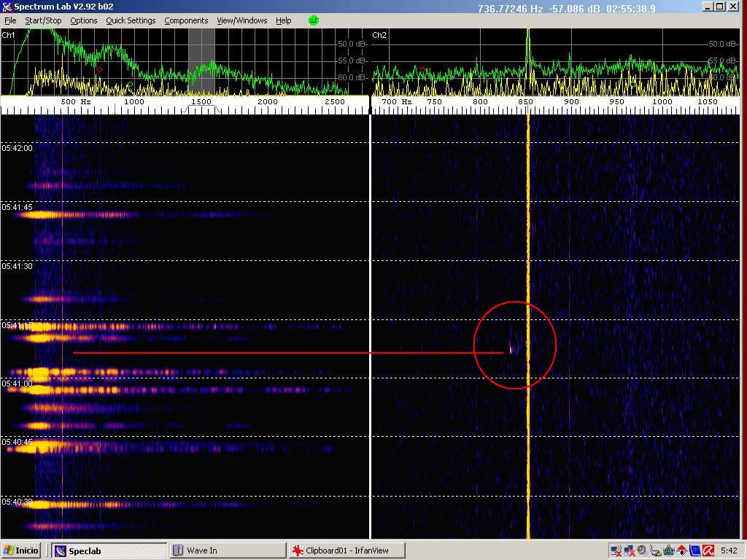Open the Spectrum Lab title bar icon
Viewport: 747px width, 560px height.
coord(7,7)
